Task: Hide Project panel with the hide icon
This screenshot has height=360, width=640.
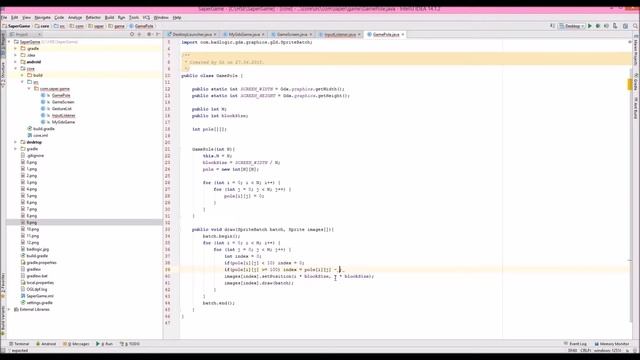Action: point(158,34)
